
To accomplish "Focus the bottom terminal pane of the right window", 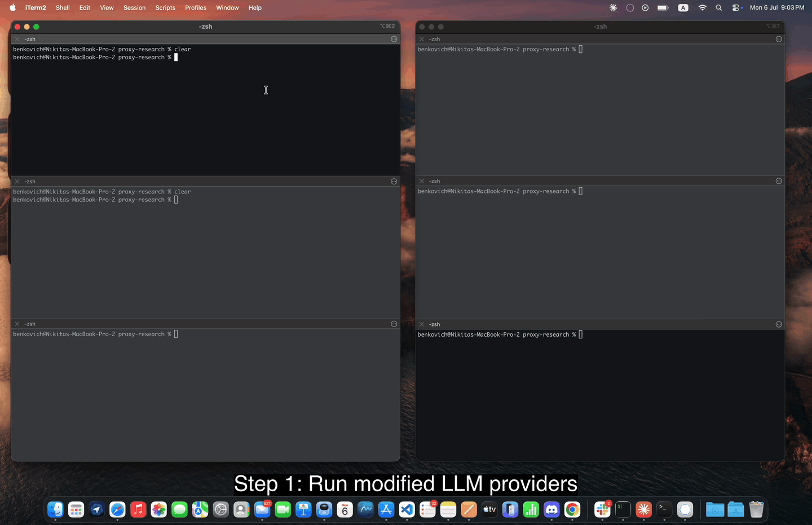I will point(600,395).
